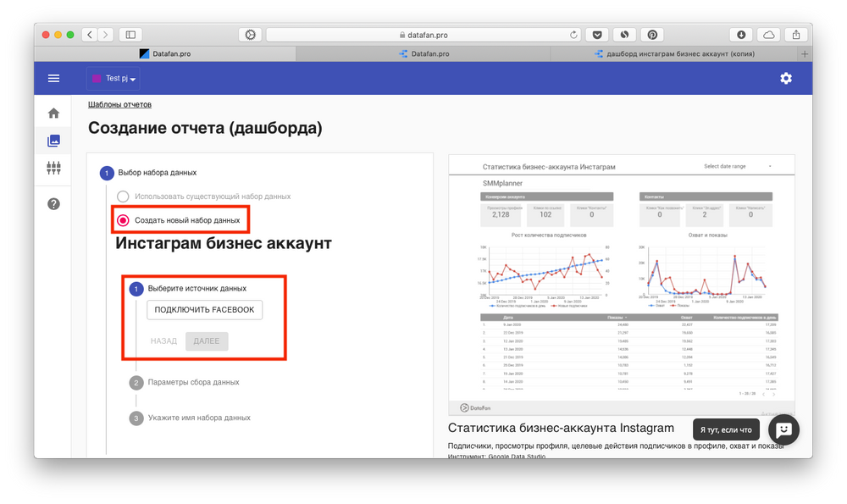
Task: Click the 'Я тут, если что' chat prompt
Action: tap(726, 429)
